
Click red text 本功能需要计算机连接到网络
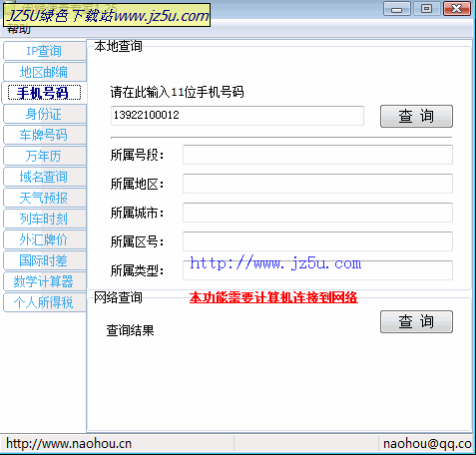pos(273,297)
